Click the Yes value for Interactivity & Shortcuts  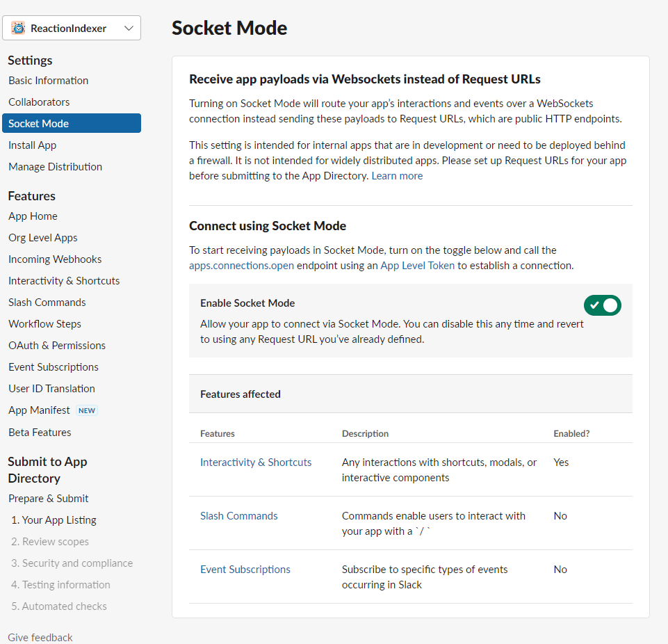[x=561, y=462]
